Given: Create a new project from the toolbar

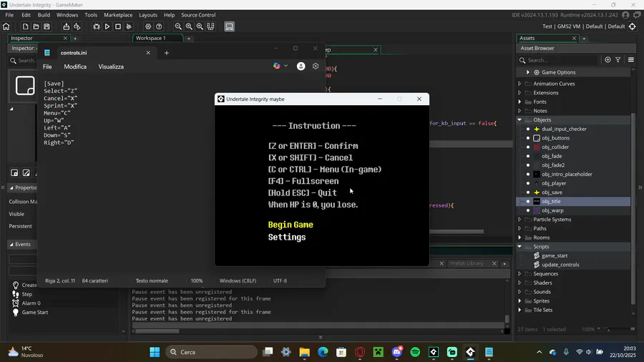Looking at the screenshot, I should 26,26.
